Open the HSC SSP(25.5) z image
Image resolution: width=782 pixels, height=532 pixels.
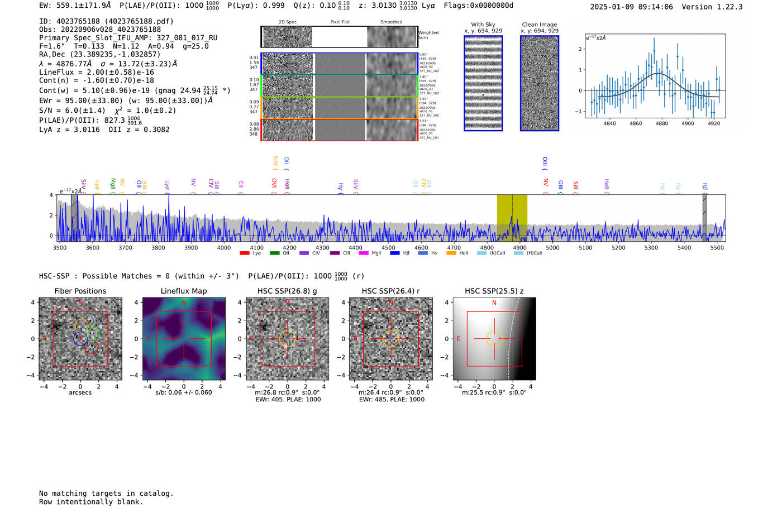tap(494, 339)
